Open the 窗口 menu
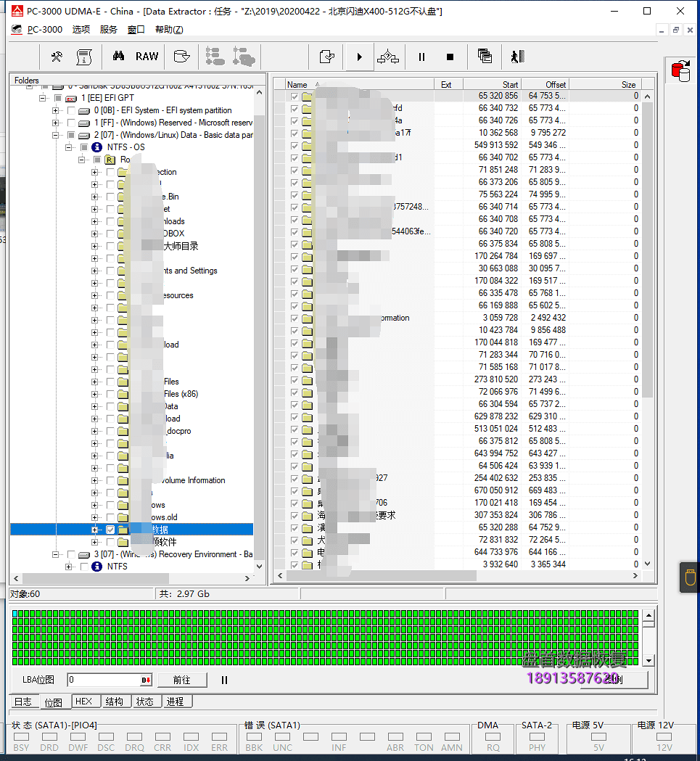 [136, 30]
